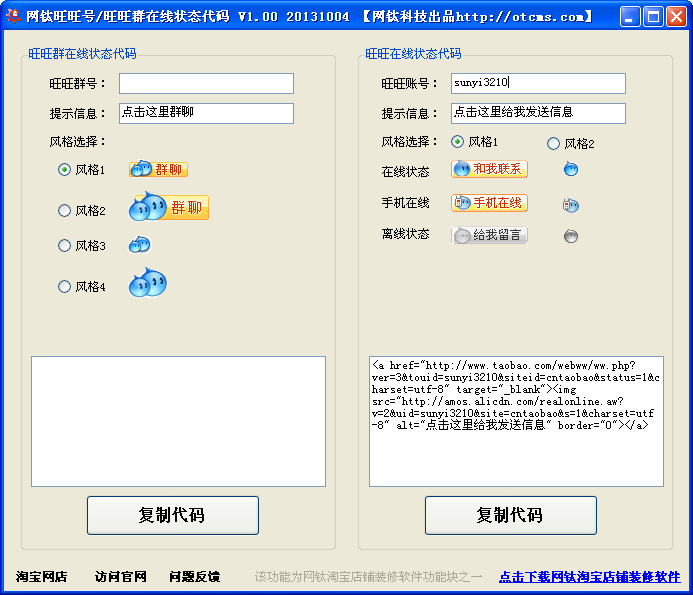Maximize the window
693x595 pixels.
click(653, 17)
